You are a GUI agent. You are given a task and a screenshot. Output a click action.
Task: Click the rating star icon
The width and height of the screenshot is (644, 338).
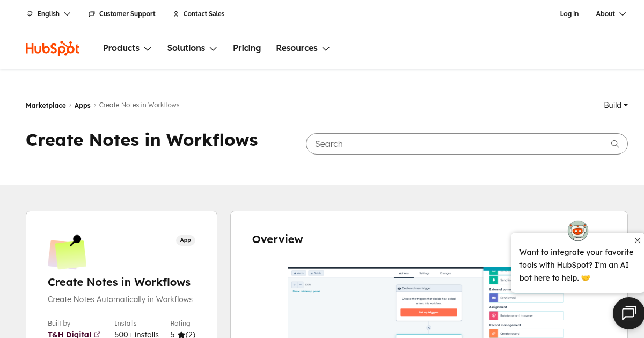click(x=181, y=335)
